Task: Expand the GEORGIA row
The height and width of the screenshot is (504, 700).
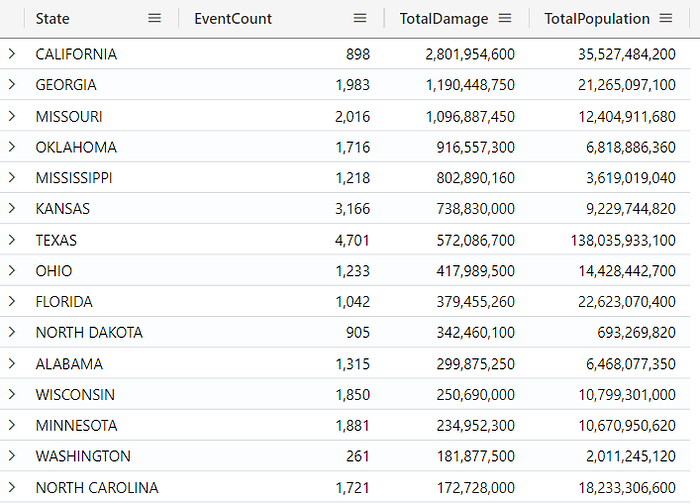Action: [12, 84]
